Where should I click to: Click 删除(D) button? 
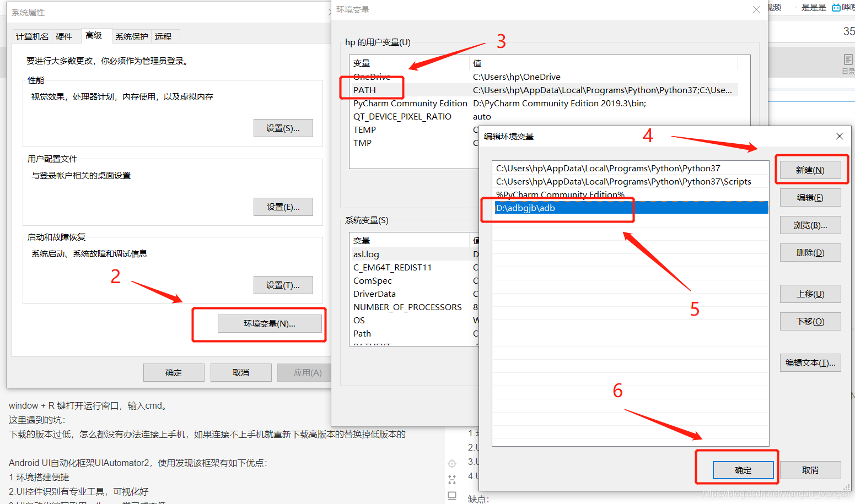[810, 252]
